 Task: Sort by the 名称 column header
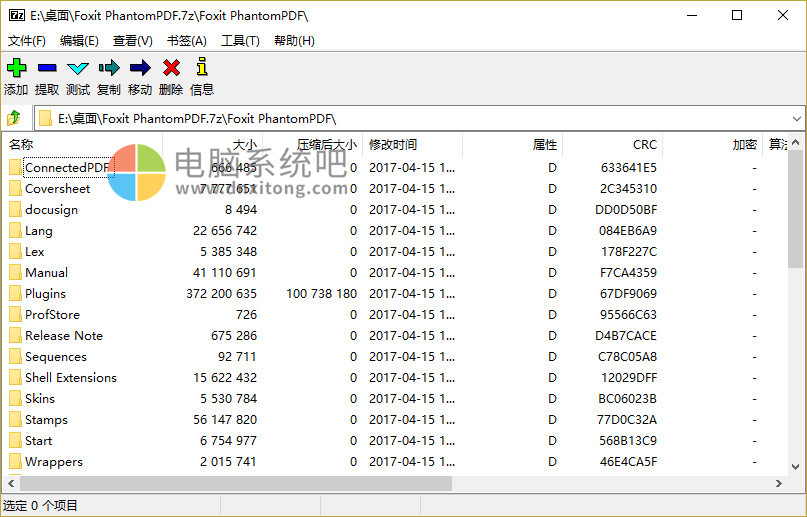[x=83, y=145]
